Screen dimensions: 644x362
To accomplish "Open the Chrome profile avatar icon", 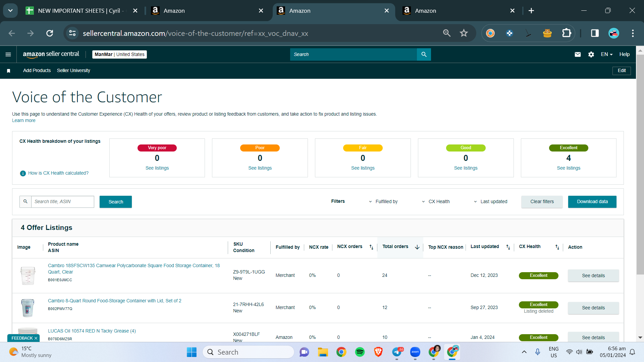I will (614, 33).
